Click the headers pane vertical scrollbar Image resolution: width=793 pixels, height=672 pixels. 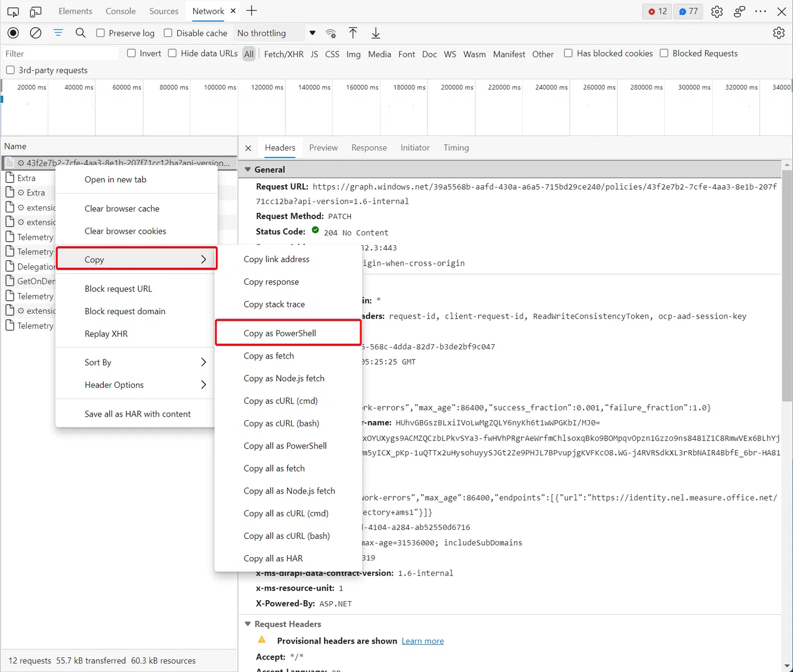pyautogui.click(x=787, y=286)
